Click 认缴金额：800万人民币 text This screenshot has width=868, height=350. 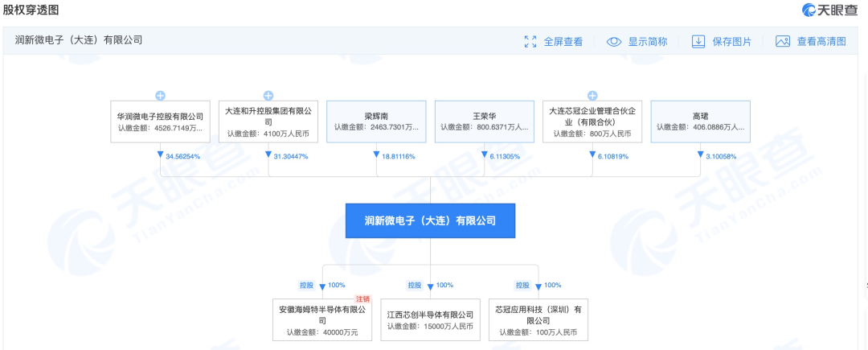592,134
